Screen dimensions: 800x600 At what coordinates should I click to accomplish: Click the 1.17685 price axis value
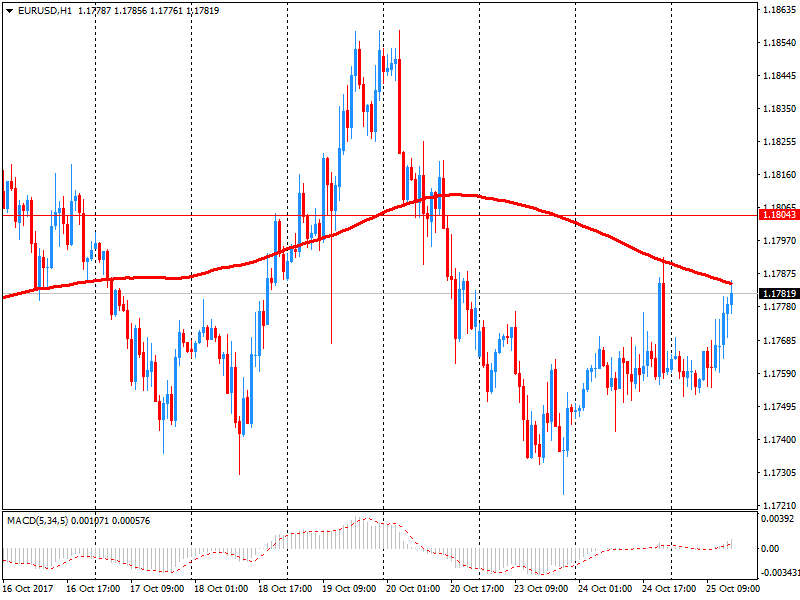(780, 340)
